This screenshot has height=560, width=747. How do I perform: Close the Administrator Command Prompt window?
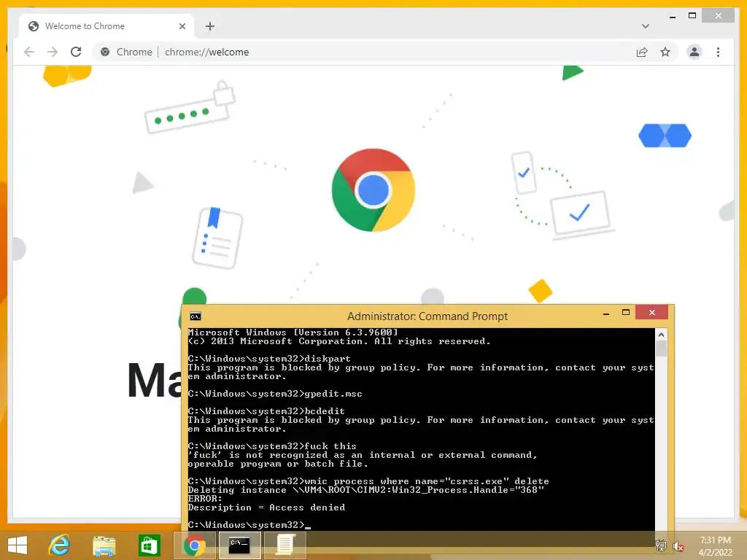click(651, 312)
